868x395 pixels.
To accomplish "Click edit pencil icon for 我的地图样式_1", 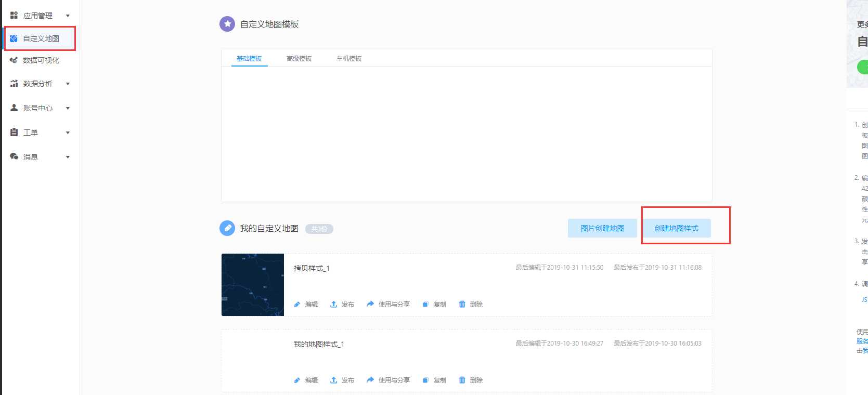I will click(297, 380).
